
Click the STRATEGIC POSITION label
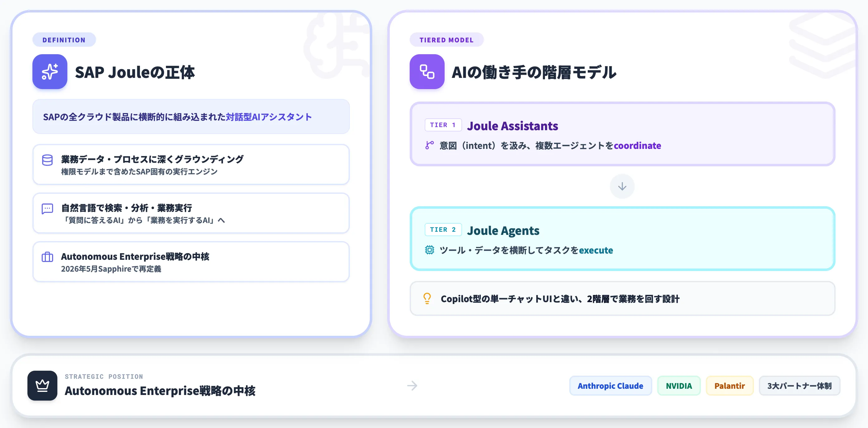[104, 377]
